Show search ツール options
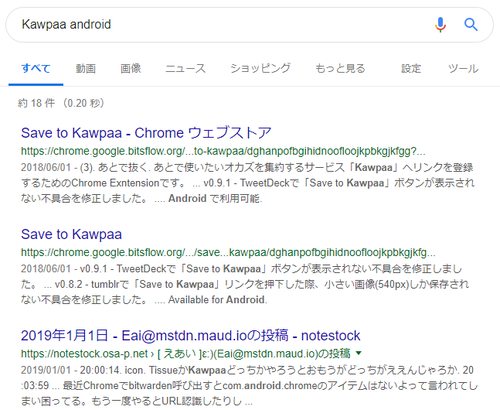The height and width of the screenshot is (410, 500). 463,69
